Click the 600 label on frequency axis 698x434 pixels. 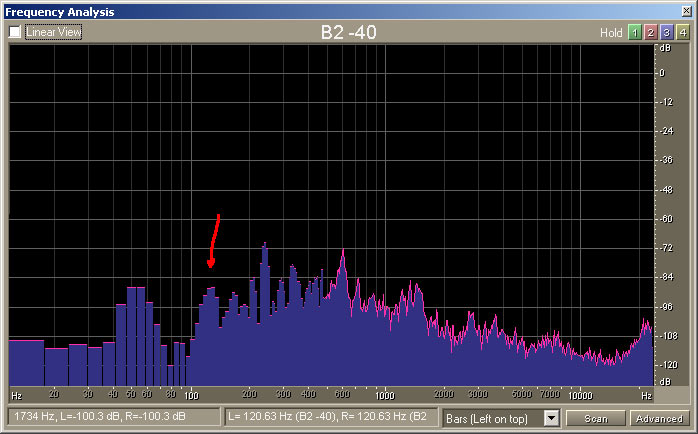tap(342, 394)
